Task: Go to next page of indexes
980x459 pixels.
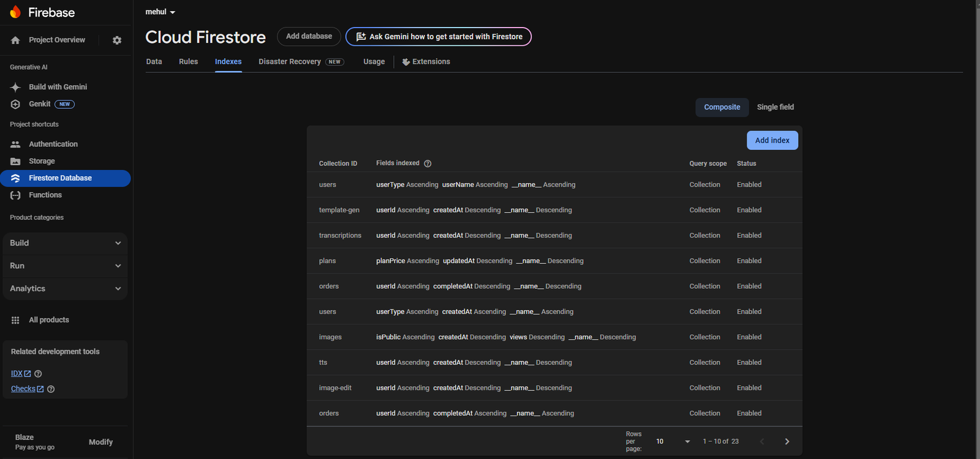Action: [787, 441]
